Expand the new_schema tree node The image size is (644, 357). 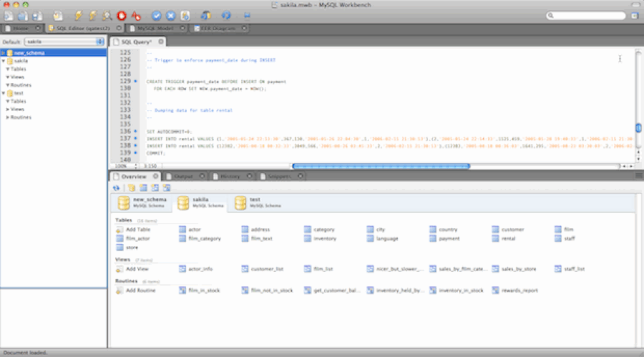pos(3,52)
